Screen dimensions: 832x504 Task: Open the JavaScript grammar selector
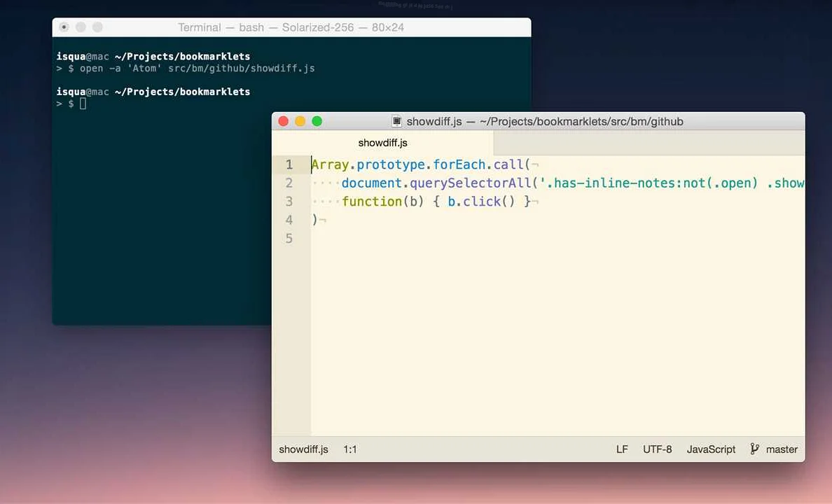711,449
